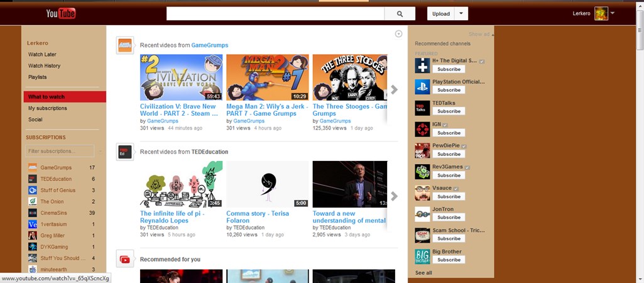Click The Onion subscription icon

tap(33, 201)
